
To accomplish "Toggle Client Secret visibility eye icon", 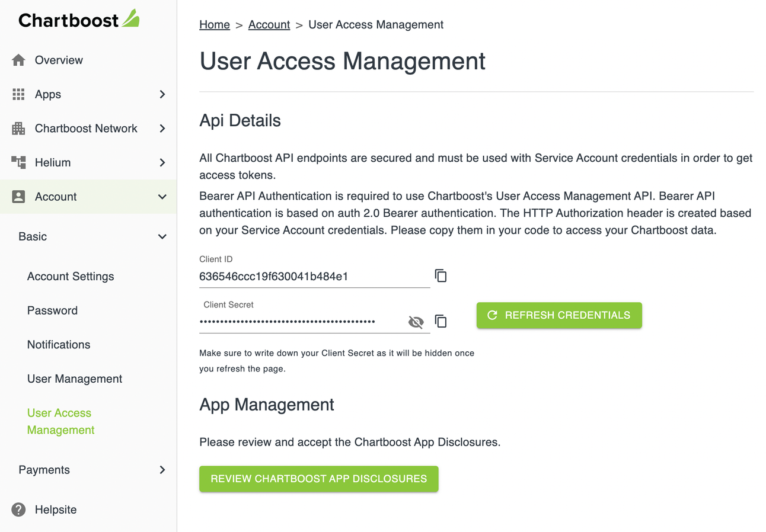I will click(x=416, y=322).
